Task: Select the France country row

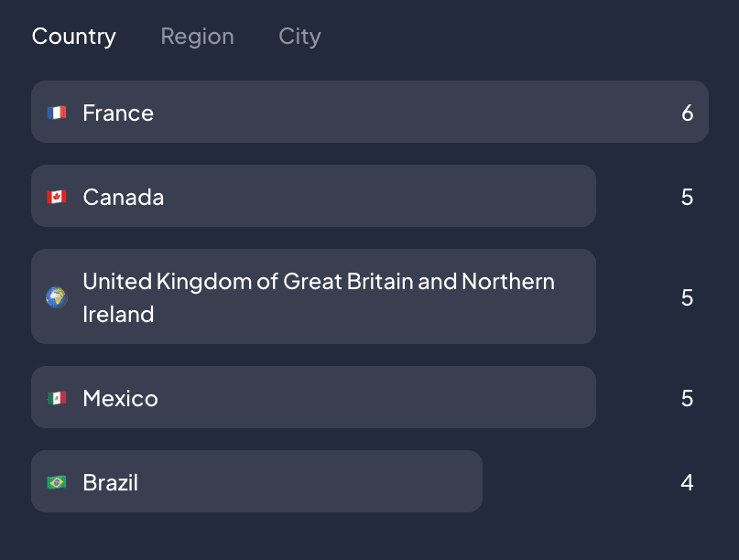Action: pyautogui.click(x=366, y=112)
